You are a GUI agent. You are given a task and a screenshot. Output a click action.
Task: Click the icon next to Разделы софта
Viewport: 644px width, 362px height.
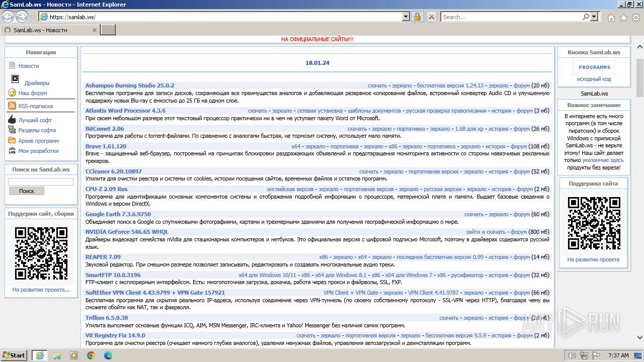[12, 130]
